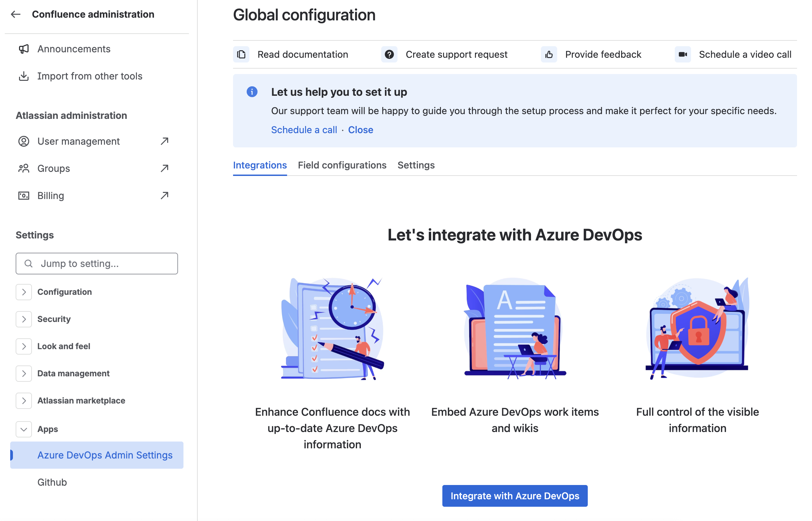This screenshot has width=812, height=521.
Task: Collapse the Apps section
Action: pos(24,429)
